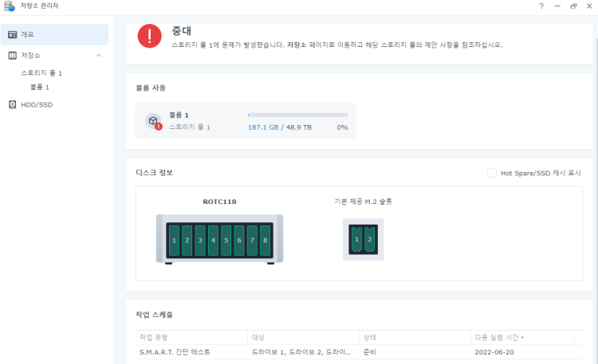Click the help question mark icon

[541, 6]
